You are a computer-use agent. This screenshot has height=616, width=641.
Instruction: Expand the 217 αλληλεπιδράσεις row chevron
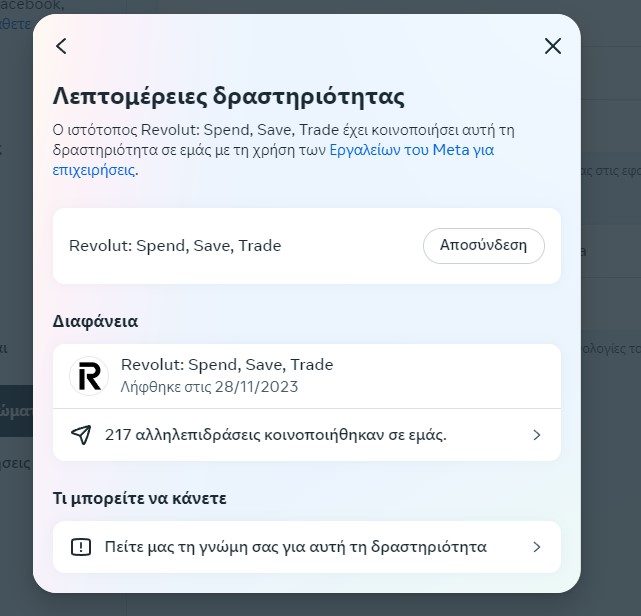(x=536, y=435)
